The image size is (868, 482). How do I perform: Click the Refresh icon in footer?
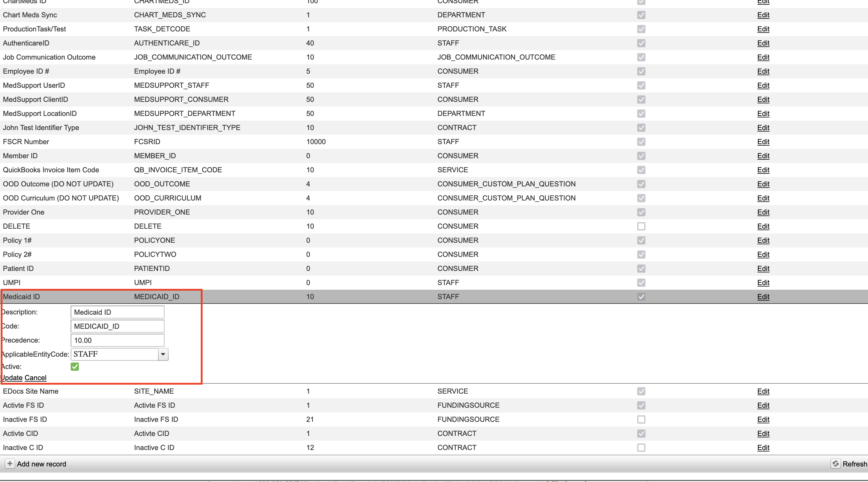(x=835, y=464)
